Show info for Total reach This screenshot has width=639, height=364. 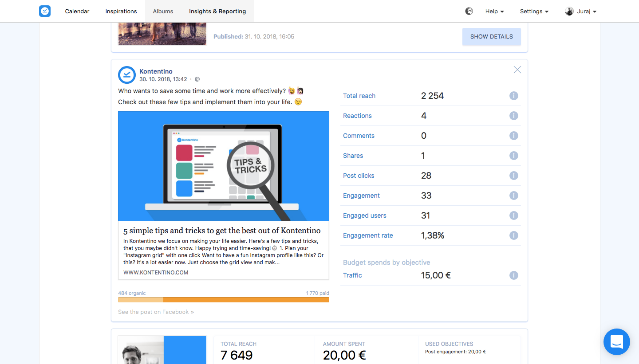[514, 96]
